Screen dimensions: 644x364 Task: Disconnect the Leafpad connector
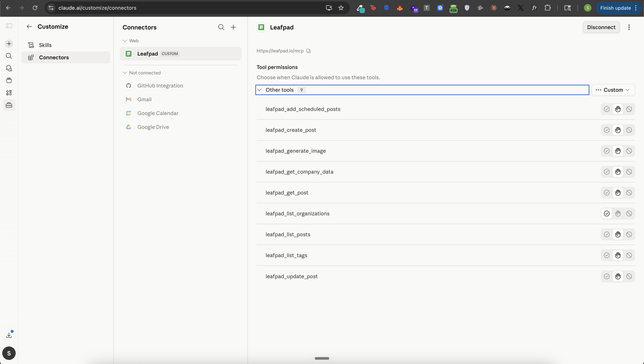(601, 27)
